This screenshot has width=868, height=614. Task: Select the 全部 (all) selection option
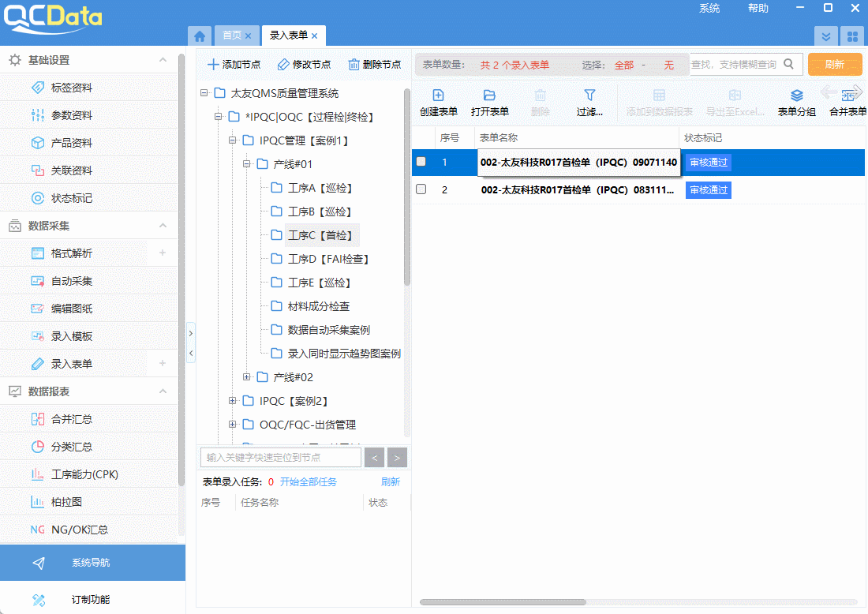[624, 65]
